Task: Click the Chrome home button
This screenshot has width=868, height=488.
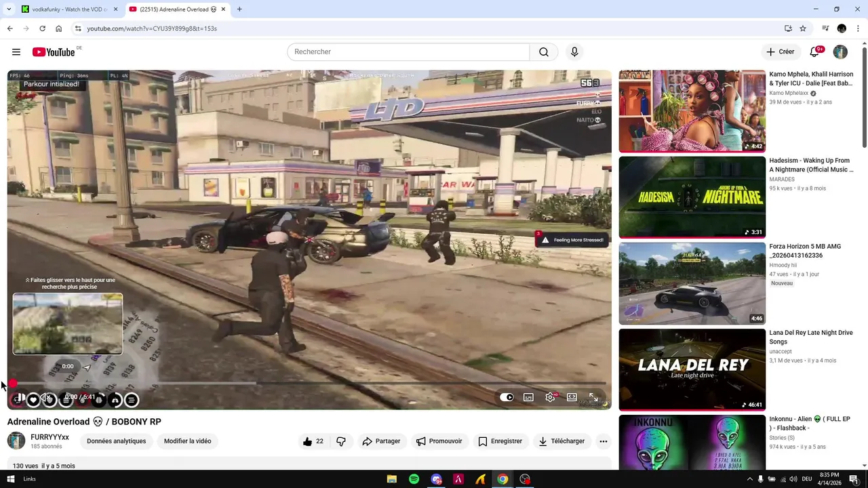Action: [x=58, y=28]
